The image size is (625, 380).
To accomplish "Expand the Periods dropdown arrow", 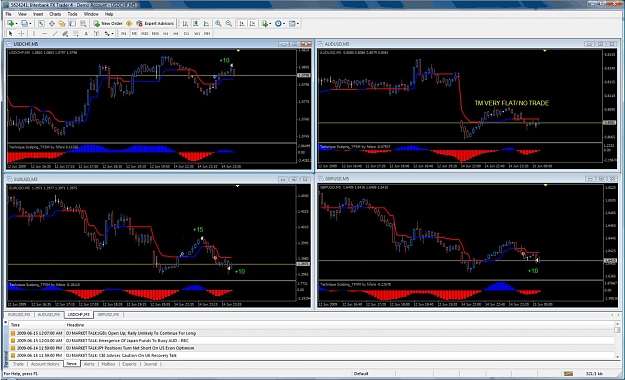I will (x=284, y=24).
